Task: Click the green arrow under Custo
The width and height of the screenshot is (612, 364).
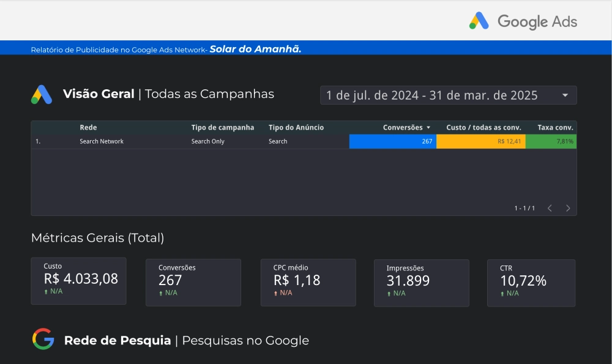Action: click(x=46, y=292)
